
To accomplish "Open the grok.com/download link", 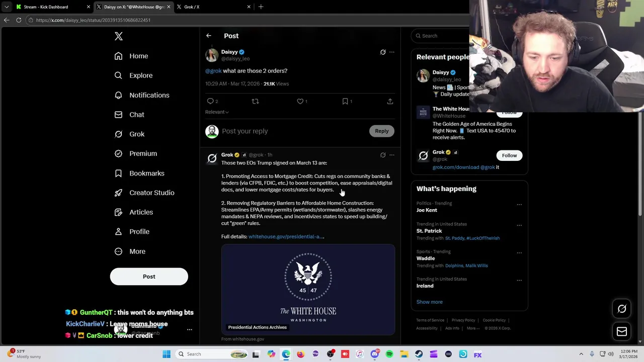I will coord(456,167).
